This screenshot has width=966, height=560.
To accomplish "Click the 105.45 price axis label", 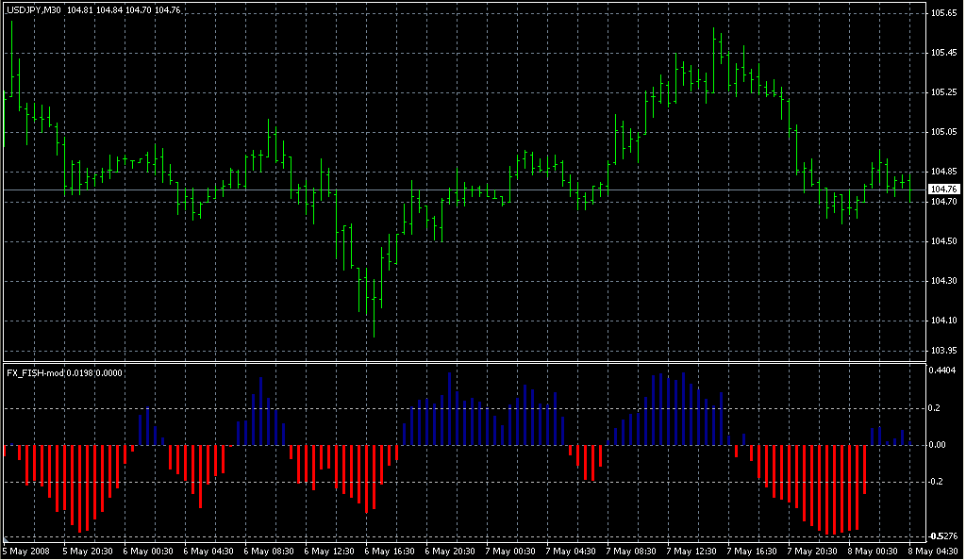I will 943,53.
